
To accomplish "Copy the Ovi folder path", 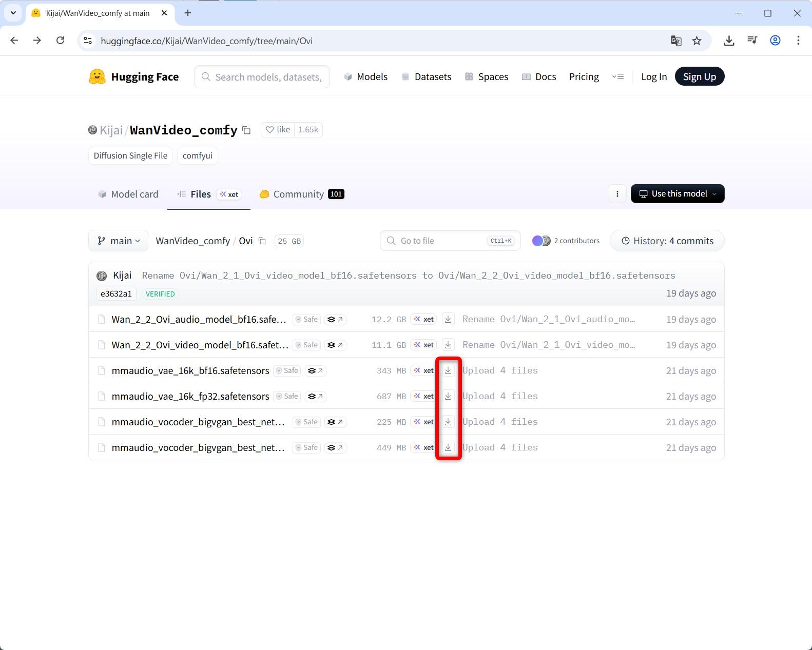I will pyautogui.click(x=262, y=241).
